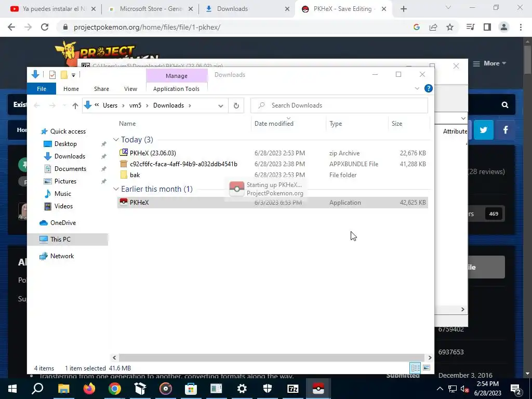Switch to the Downloads Chrome tab

point(247,9)
